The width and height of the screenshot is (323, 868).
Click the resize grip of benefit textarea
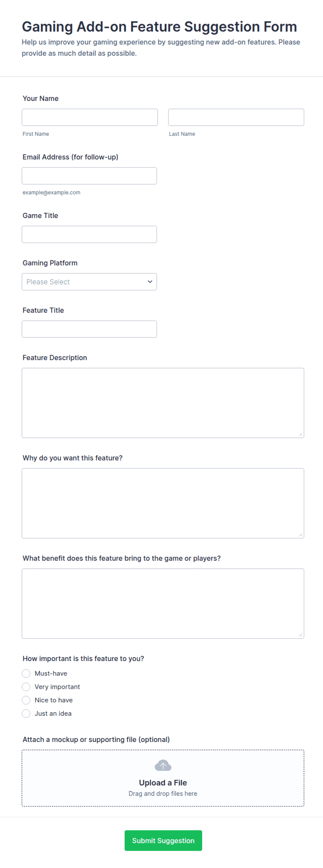[300, 635]
